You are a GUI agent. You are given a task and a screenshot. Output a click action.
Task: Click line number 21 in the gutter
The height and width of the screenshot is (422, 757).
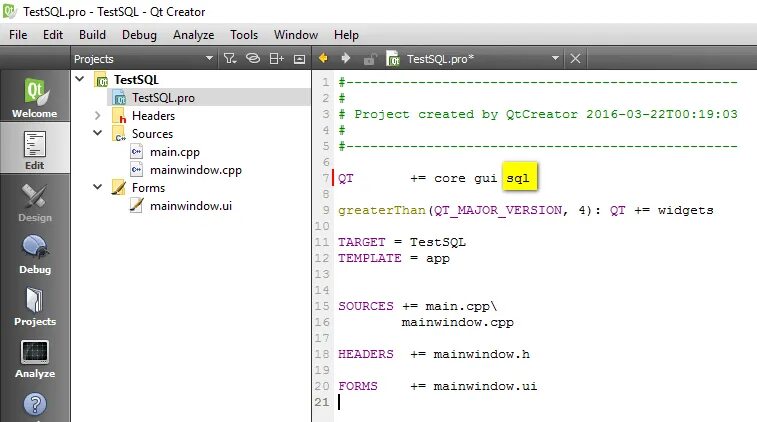pyautogui.click(x=322, y=402)
